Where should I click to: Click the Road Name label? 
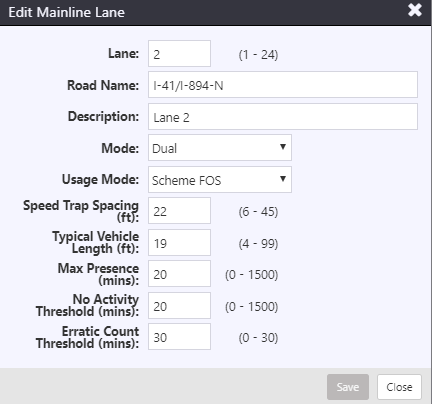pyautogui.click(x=103, y=85)
